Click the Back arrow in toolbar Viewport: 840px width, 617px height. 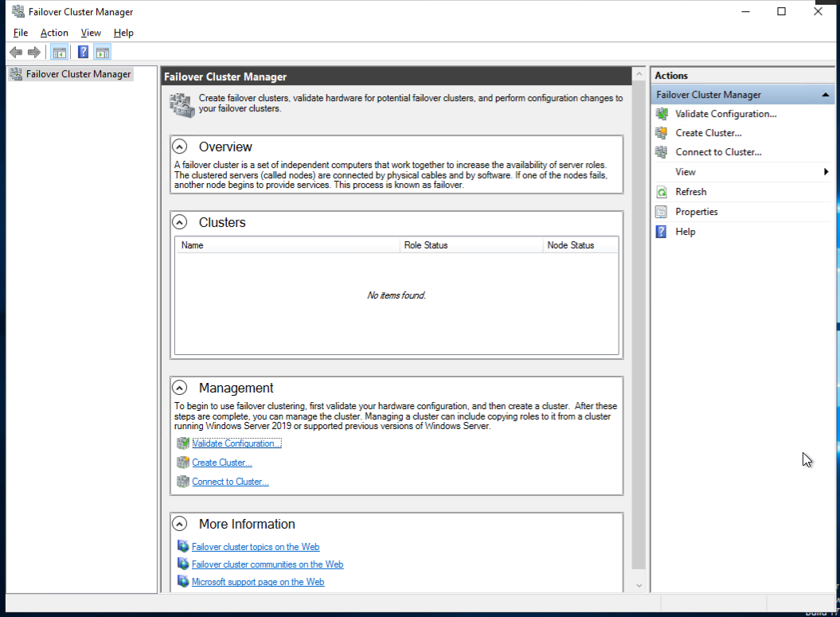[x=15, y=53]
